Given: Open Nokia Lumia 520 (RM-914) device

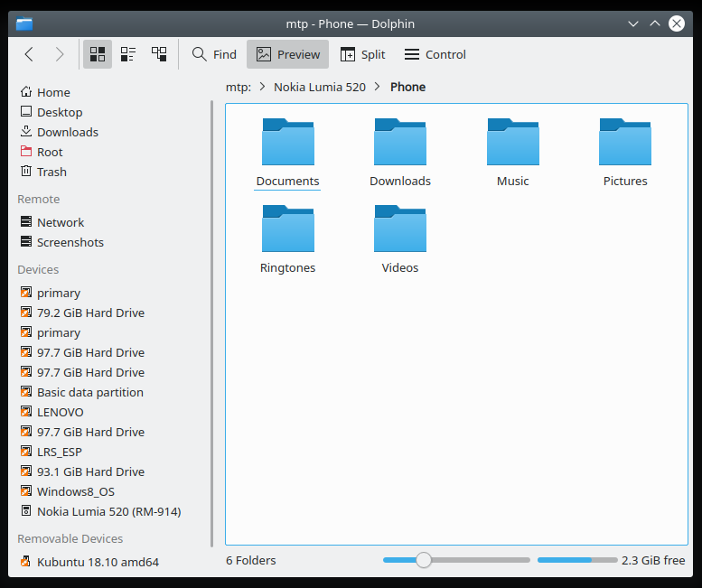Looking at the screenshot, I should tap(108, 511).
